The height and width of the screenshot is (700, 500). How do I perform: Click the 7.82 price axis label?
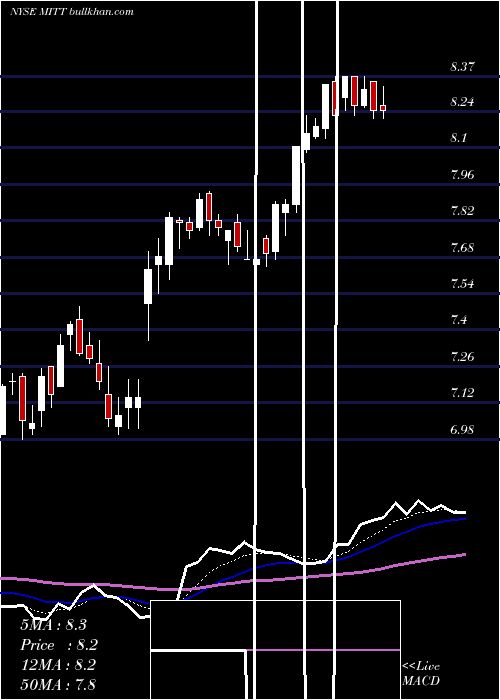pos(462,210)
